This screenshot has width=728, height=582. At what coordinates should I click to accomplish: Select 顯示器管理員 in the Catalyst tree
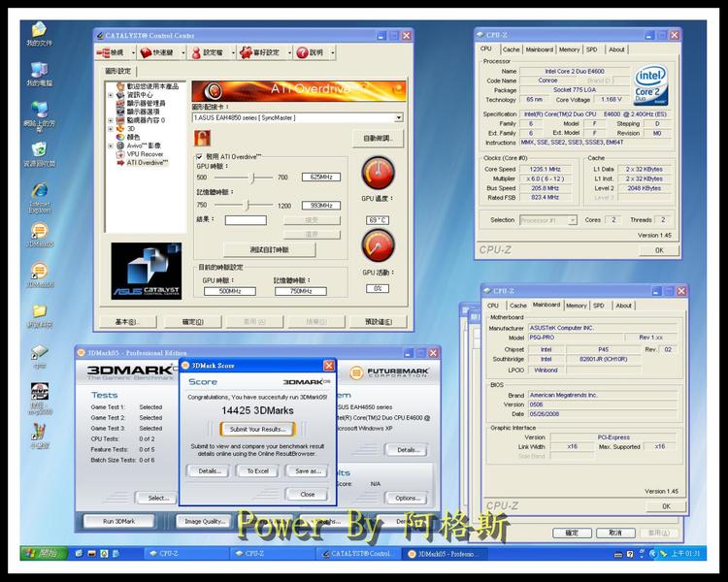[146, 103]
